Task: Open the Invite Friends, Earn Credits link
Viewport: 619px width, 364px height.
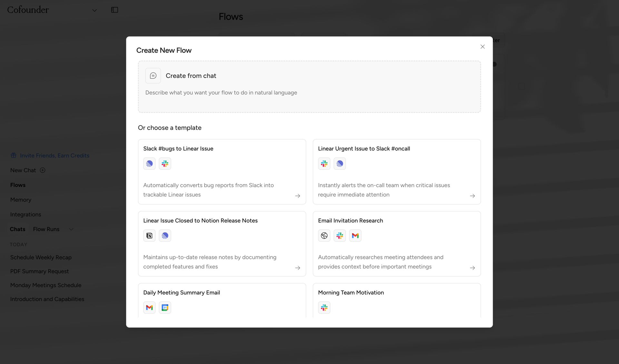Action: tap(54, 155)
